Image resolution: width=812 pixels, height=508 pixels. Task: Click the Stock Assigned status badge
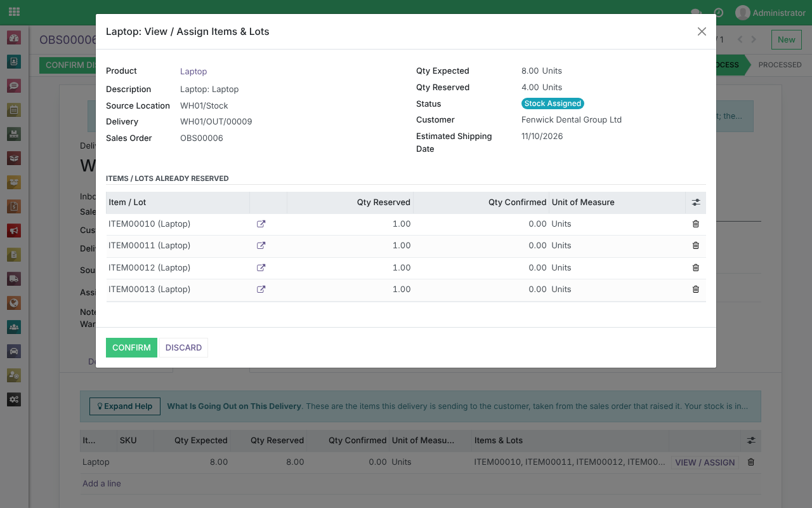point(553,104)
